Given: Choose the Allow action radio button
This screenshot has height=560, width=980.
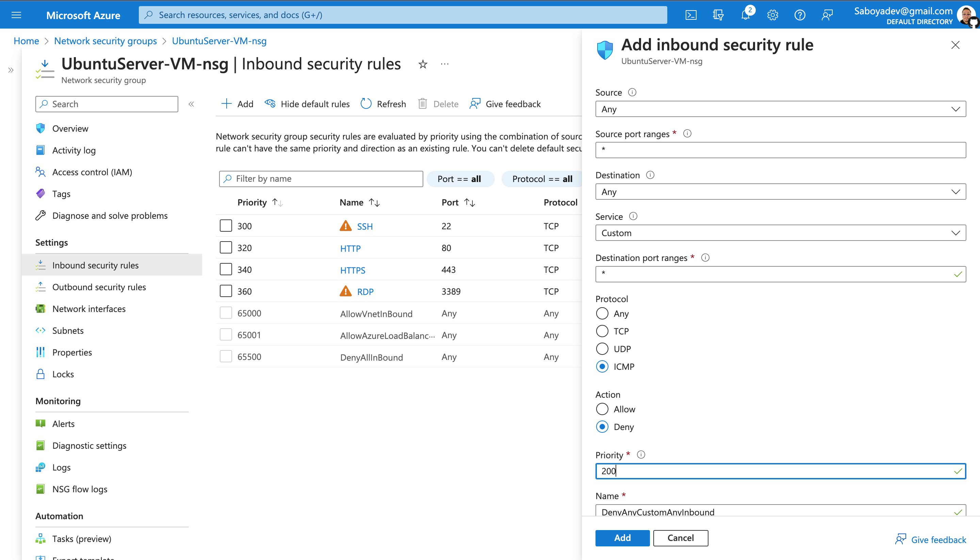Looking at the screenshot, I should pos(602,409).
